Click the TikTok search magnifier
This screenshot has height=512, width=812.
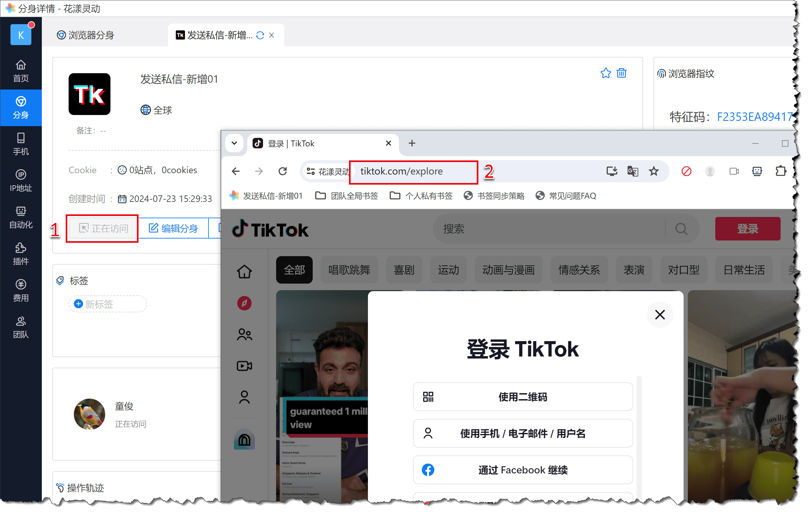pos(681,229)
